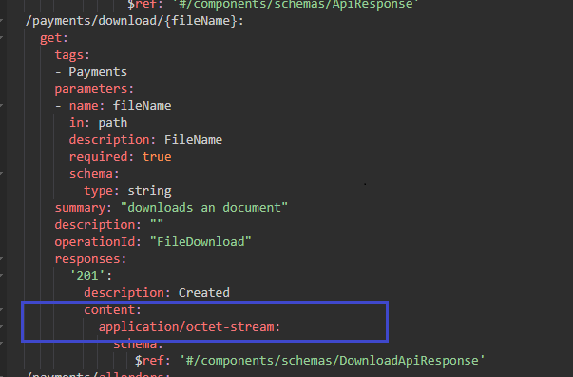
Task: Click the type: key
Action: click(102, 191)
